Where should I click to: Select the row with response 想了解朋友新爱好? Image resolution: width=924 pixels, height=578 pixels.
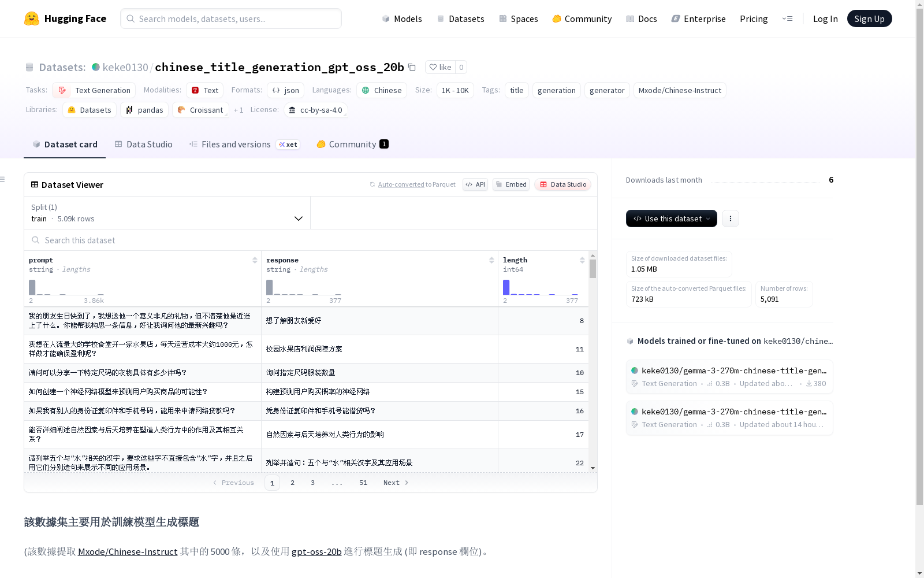click(307, 321)
